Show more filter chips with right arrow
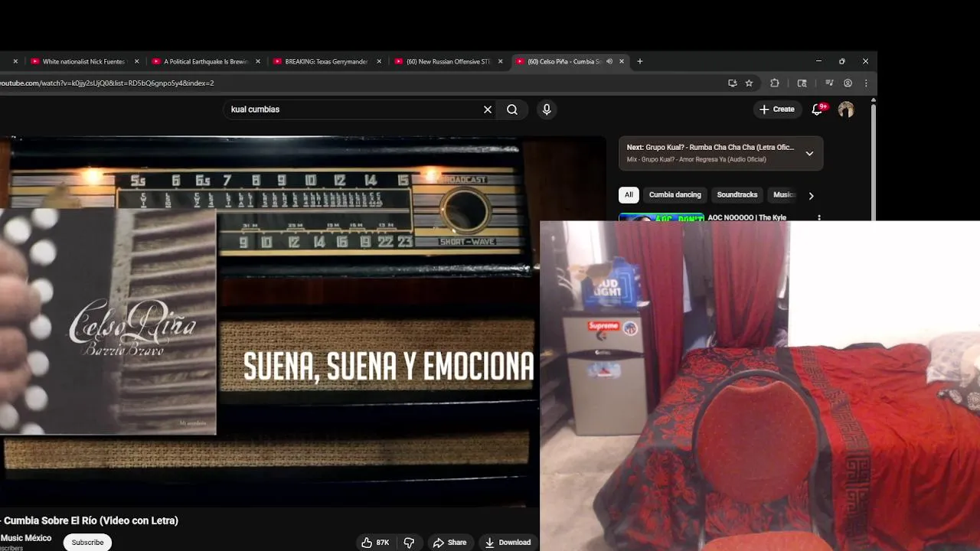This screenshot has height=551, width=980. [x=811, y=195]
